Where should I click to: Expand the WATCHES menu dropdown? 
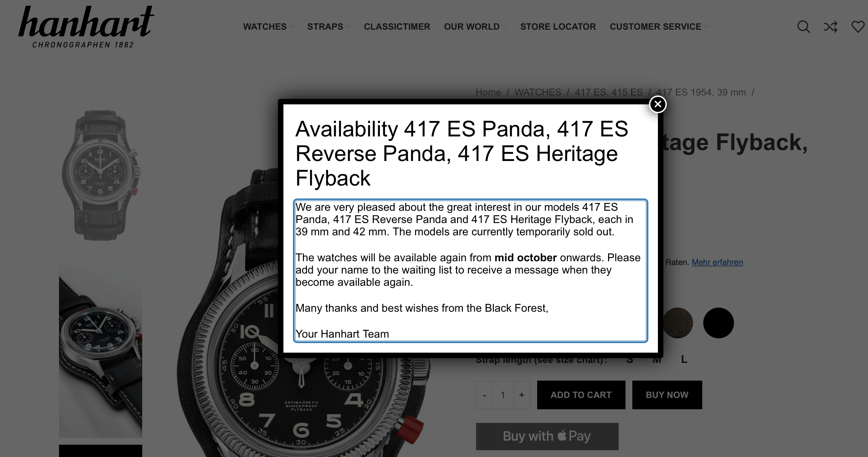[268, 27]
